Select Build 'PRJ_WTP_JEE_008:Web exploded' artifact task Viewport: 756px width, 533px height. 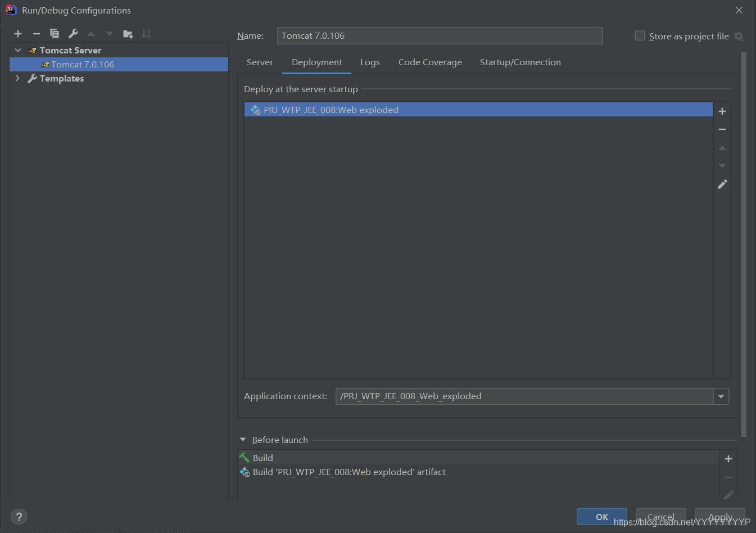pos(478,472)
